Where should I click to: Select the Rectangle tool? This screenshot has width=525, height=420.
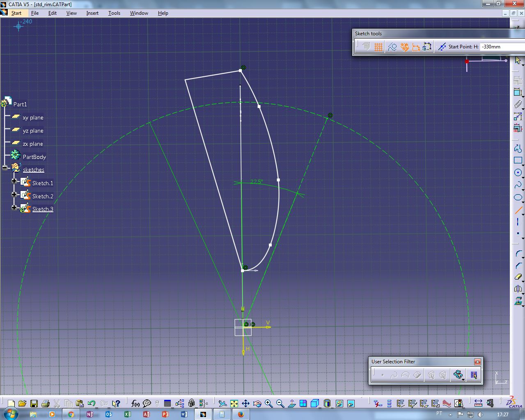click(x=518, y=161)
